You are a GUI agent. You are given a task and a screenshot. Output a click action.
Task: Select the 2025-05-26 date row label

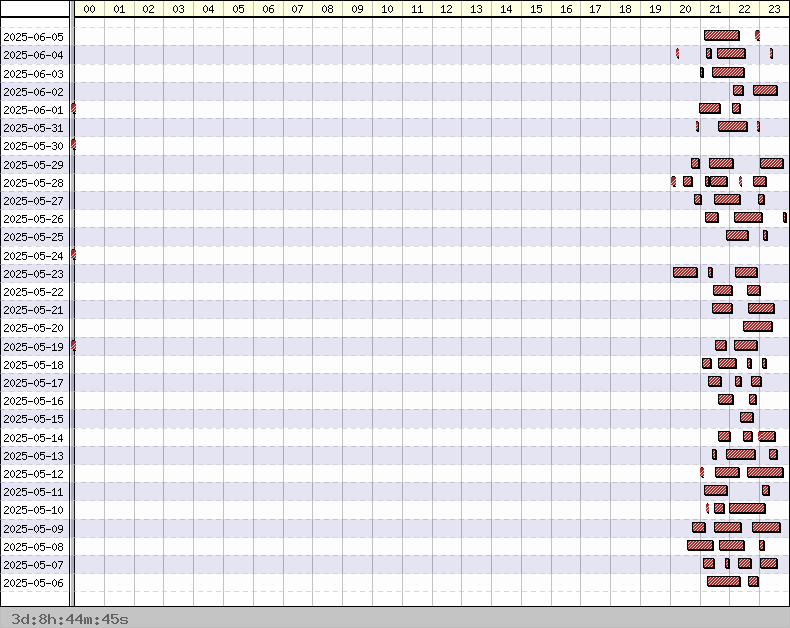click(34, 219)
